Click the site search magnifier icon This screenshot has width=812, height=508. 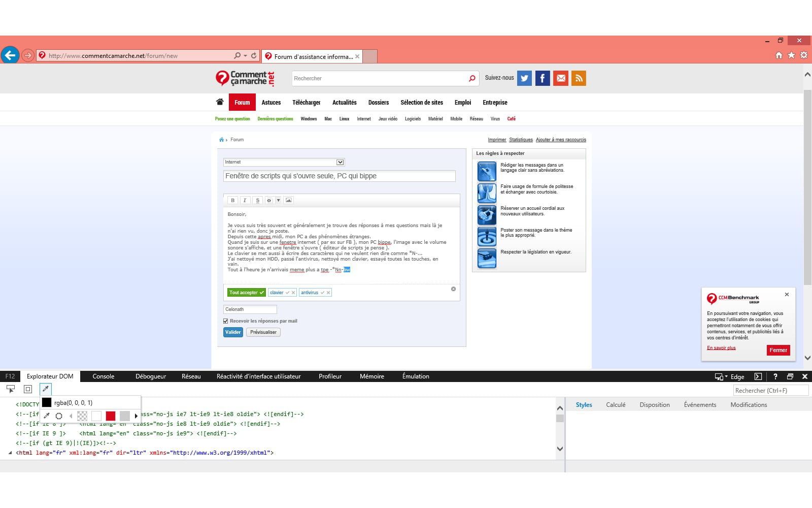472,78
